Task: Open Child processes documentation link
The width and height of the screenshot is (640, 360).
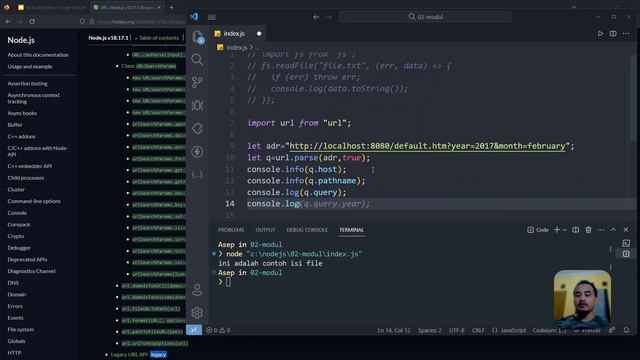Action: [26, 178]
